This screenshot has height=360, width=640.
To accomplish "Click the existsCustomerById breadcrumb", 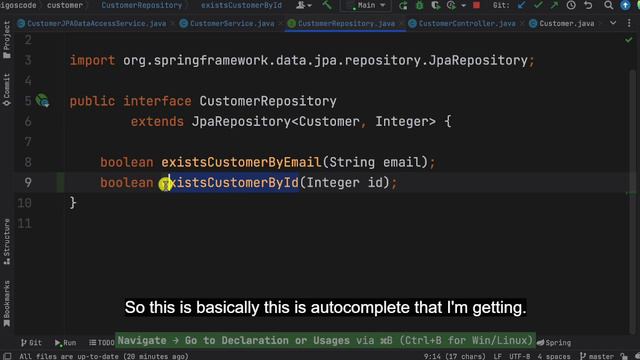I will coord(241,5).
